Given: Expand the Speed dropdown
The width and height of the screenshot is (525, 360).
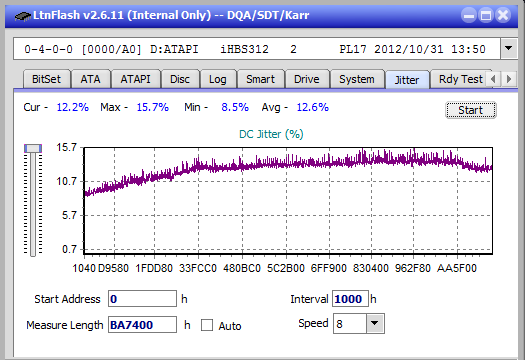Looking at the screenshot, I should coord(375,323).
